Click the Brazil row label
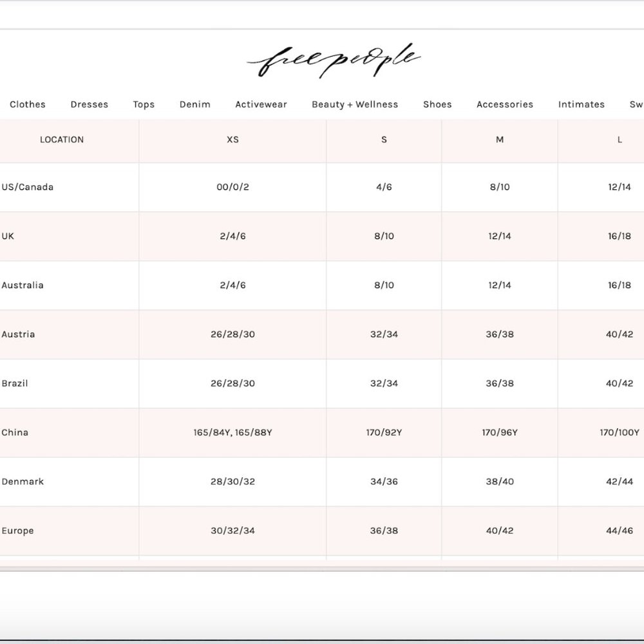644x644 pixels. click(15, 383)
